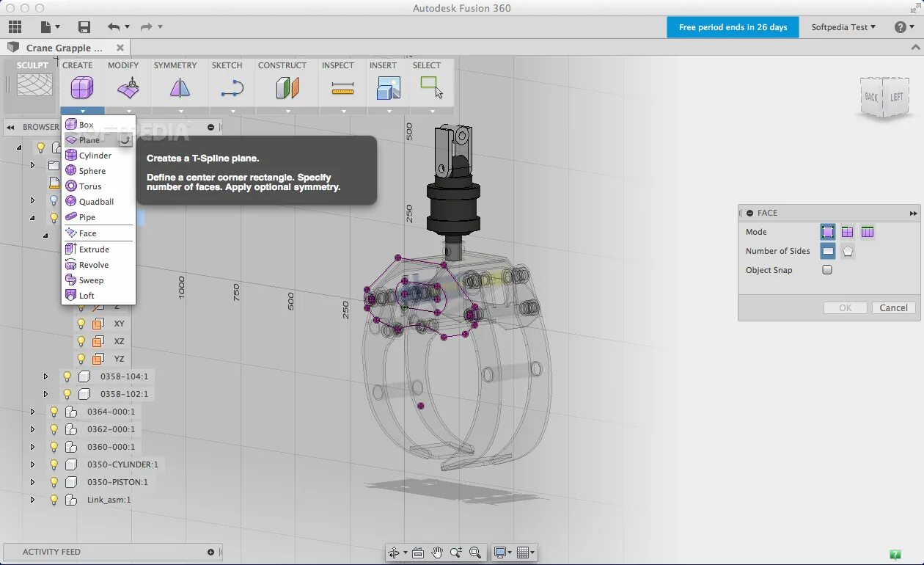Click the Undo arrow

pos(114,27)
